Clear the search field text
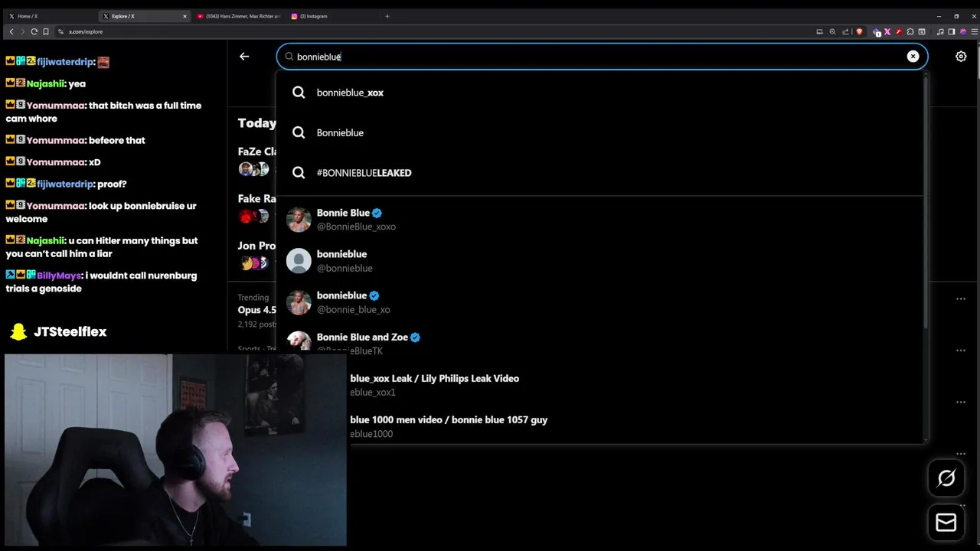This screenshot has width=980, height=551. click(x=913, y=56)
